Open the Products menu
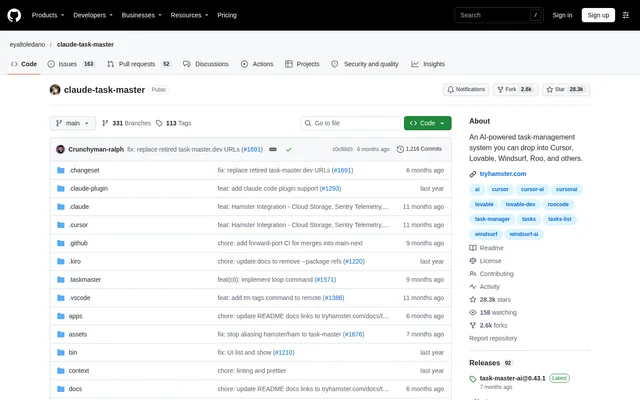Image resolution: width=640 pixels, height=400 pixels. pos(48,15)
